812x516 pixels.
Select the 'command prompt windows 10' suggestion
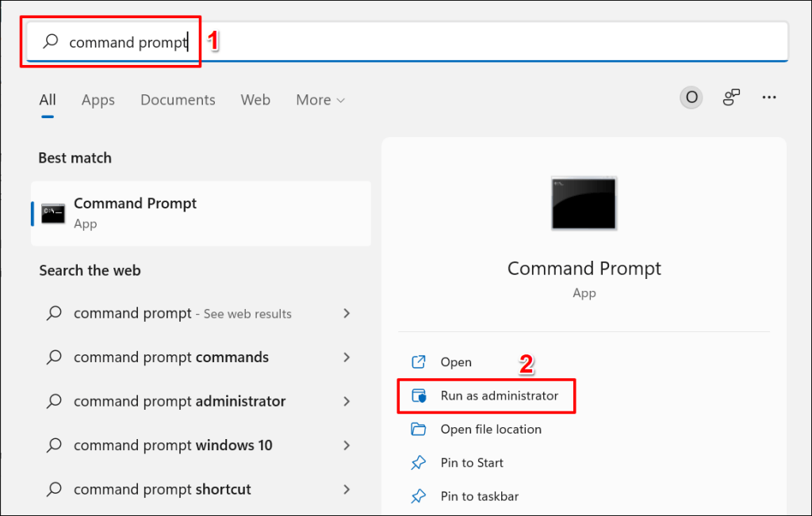(x=172, y=445)
